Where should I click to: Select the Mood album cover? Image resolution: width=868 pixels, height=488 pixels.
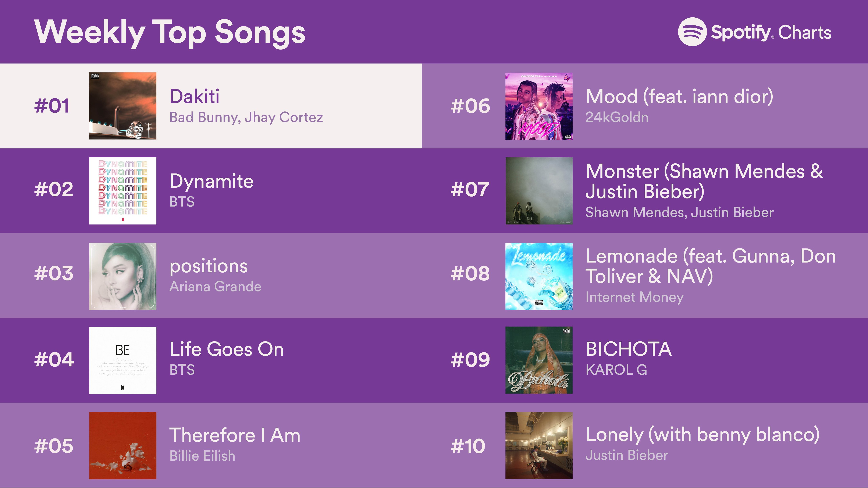point(538,106)
